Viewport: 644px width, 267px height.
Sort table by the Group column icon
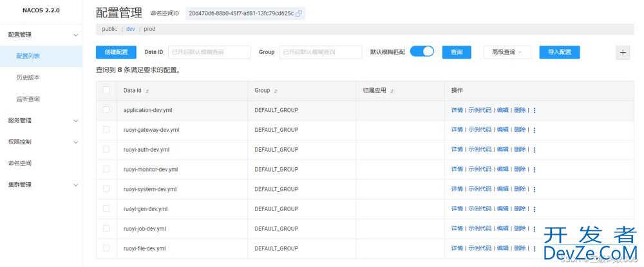(x=276, y=91)
